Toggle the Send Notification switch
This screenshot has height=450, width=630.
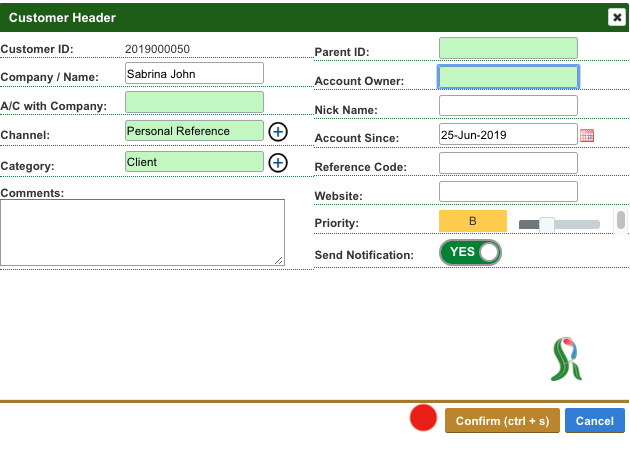470,252
